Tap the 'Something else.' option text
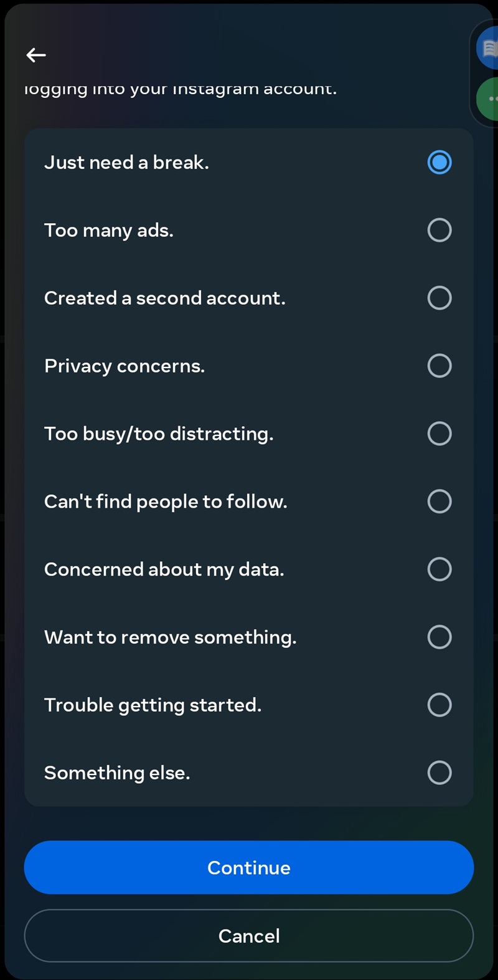 point(117,773)
